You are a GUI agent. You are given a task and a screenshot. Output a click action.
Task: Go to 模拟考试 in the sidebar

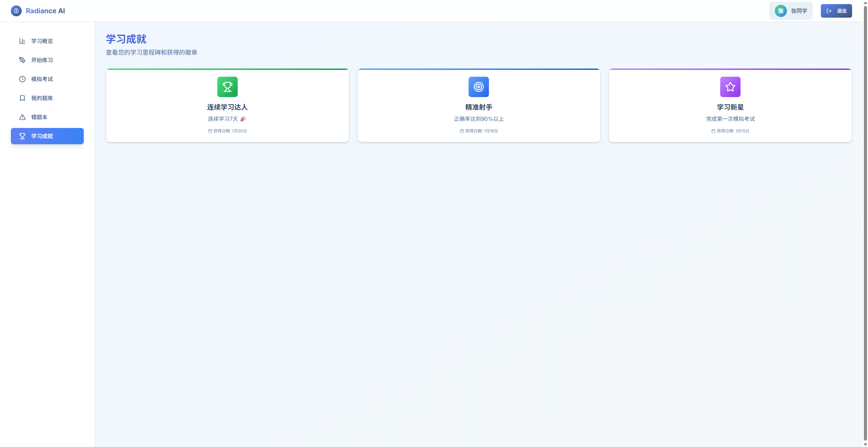click(42, 79)
